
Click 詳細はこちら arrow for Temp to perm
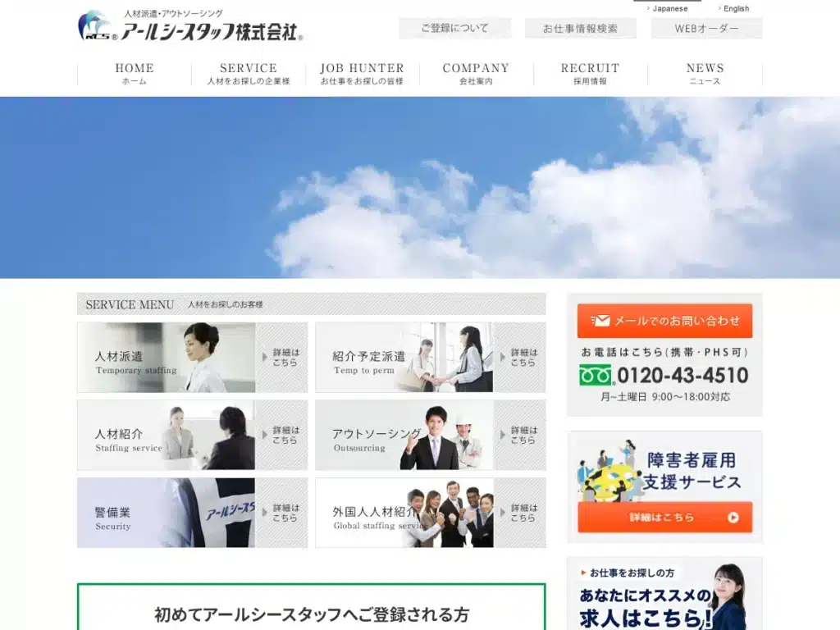coord(519,358)
